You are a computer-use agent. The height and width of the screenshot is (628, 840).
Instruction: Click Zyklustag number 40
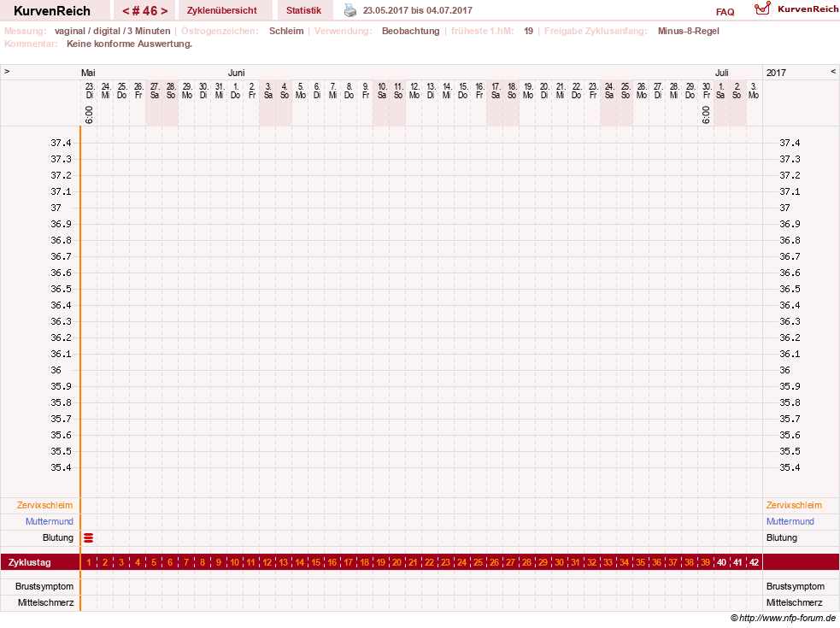pyautogui.click(x=721, y=562)
